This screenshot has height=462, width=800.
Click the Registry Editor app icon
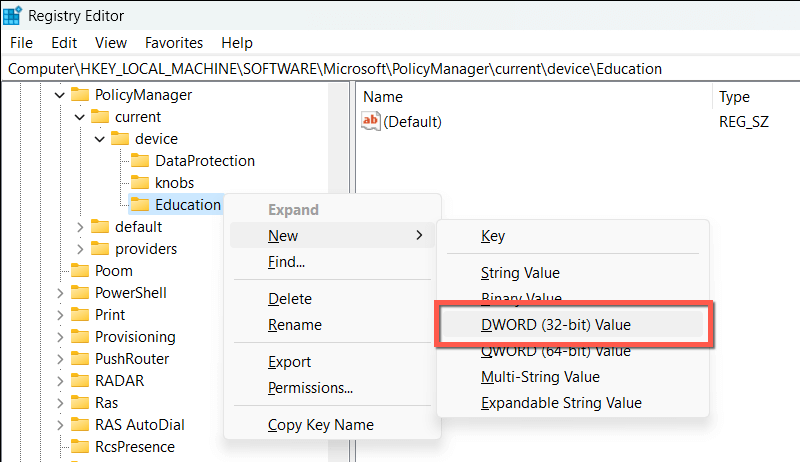[x=13, y=15]
